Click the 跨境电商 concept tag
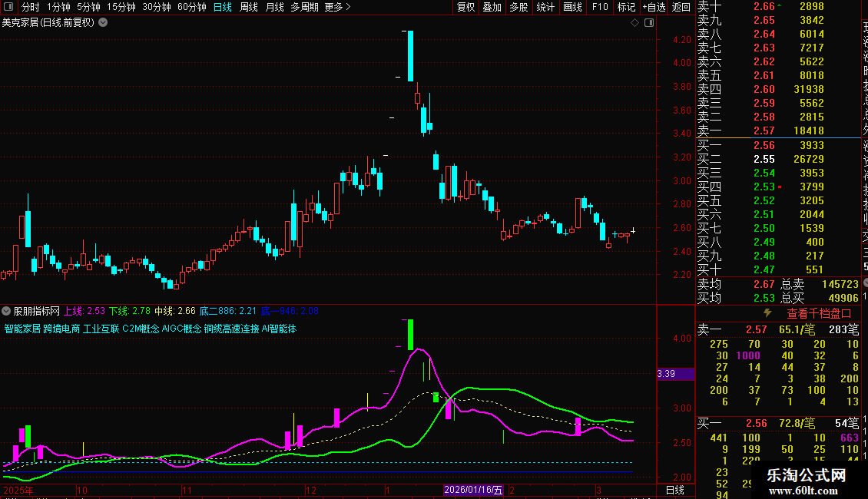 tap(61, 329)
